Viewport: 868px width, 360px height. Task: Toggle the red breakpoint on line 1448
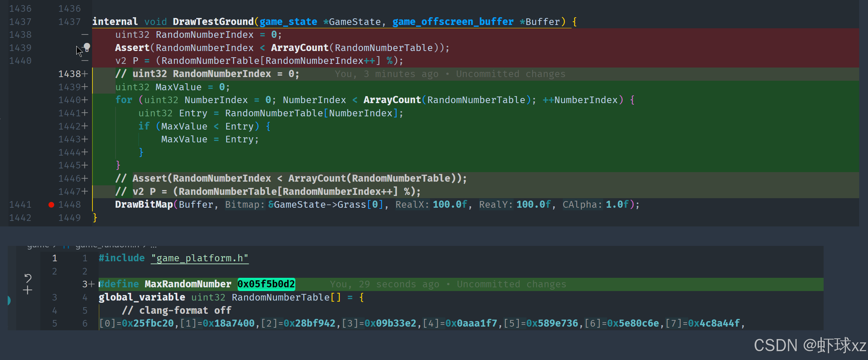[x=51, y=205]
